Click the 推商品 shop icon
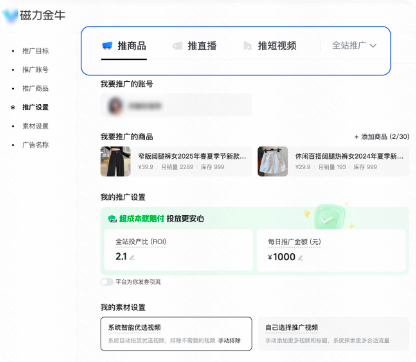Screen dimensions: 416x362 [107, 46]
